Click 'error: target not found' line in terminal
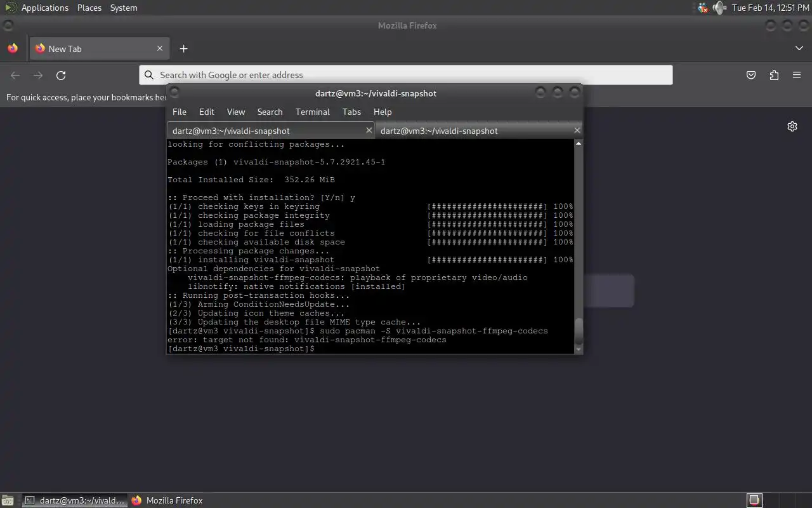The width and height of the screenshot is (812, 508). click(307, 340)
